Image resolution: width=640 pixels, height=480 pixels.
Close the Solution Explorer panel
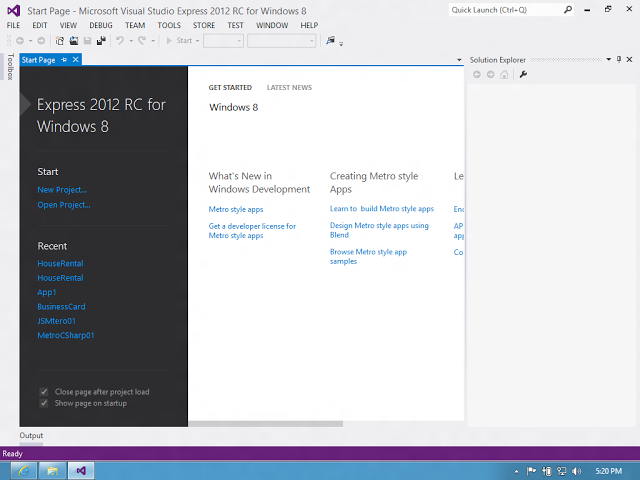629,60
